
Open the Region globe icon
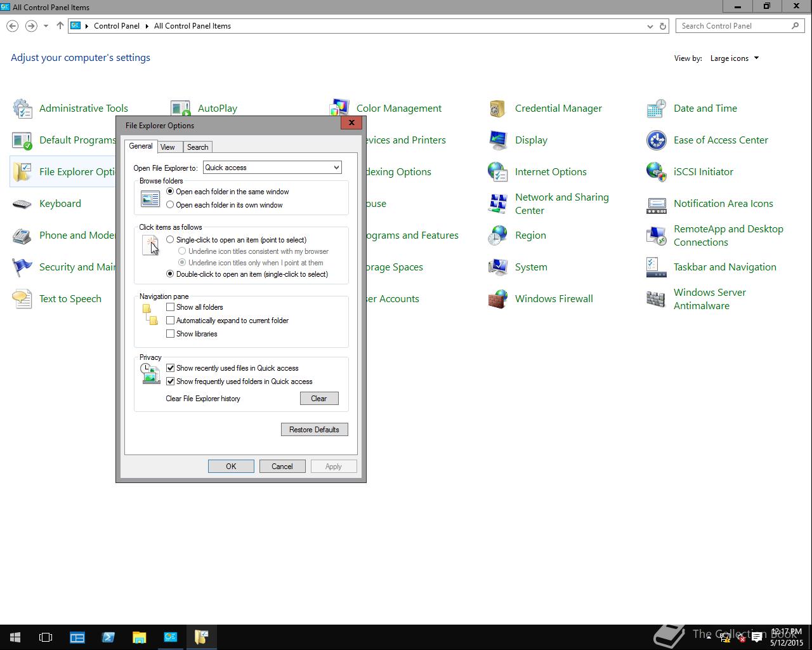pos(498,235)
